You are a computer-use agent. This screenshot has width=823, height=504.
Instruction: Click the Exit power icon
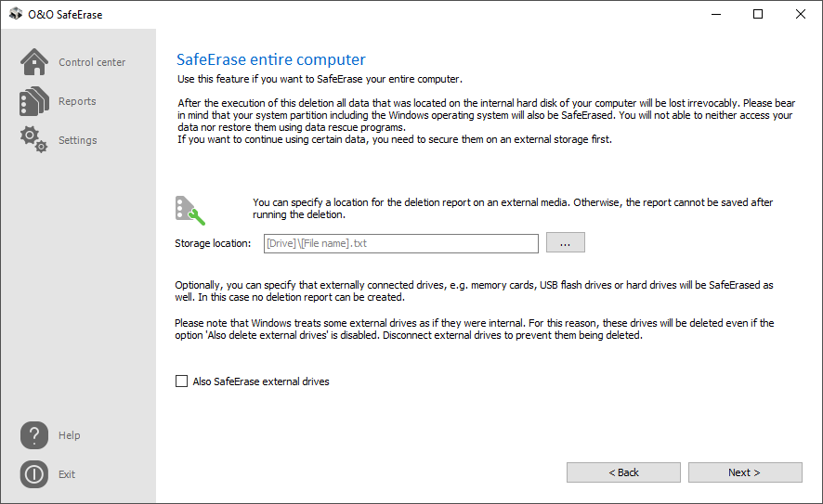(34, 474)
